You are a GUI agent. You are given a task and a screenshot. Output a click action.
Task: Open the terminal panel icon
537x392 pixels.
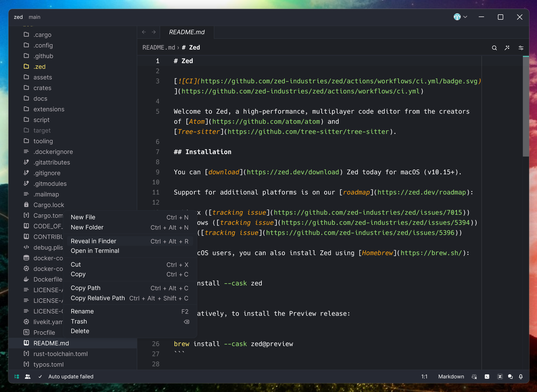click(x=487, y=377)
